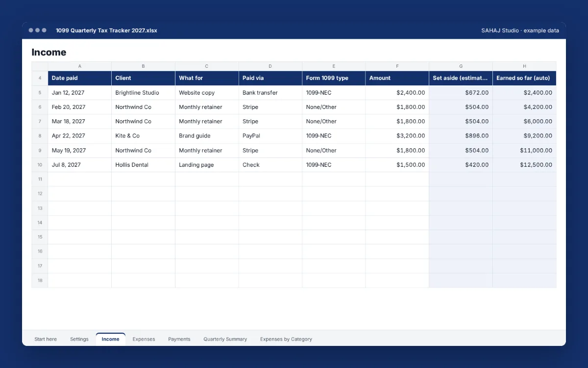Select column E header
The width and height of the screenshot is (588, 368).
pyautogui.click(x=334, y=66)
